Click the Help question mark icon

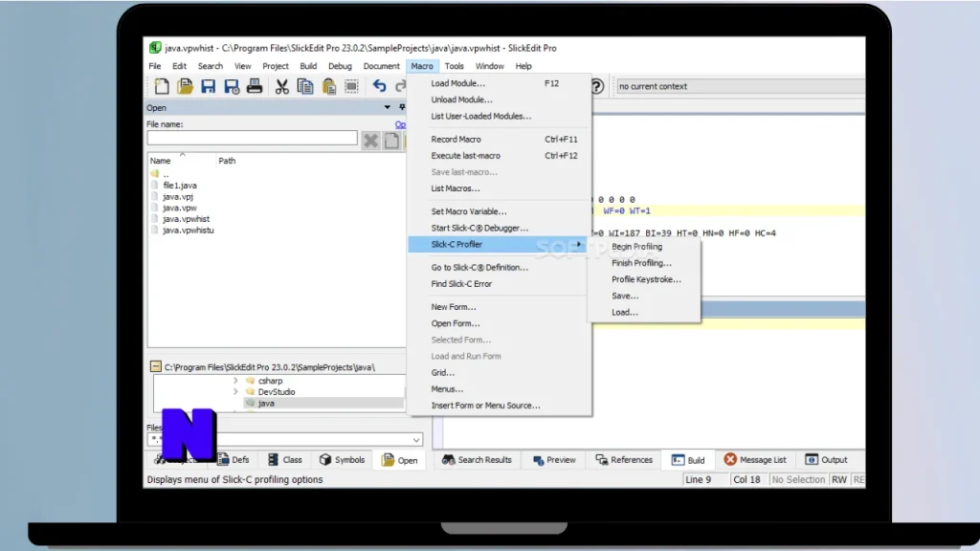click(x=597, y=86)
